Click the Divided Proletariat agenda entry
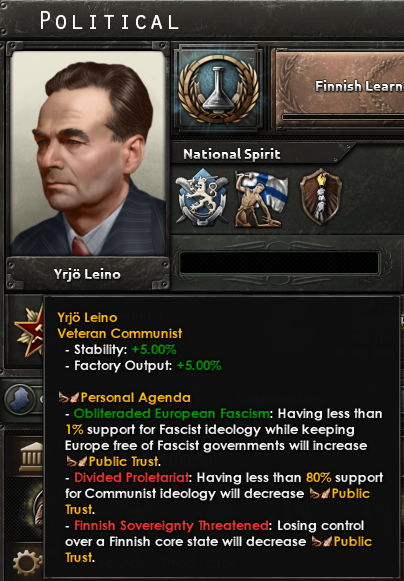The width and height of the screenshot is (404, 581). point(132,478)
